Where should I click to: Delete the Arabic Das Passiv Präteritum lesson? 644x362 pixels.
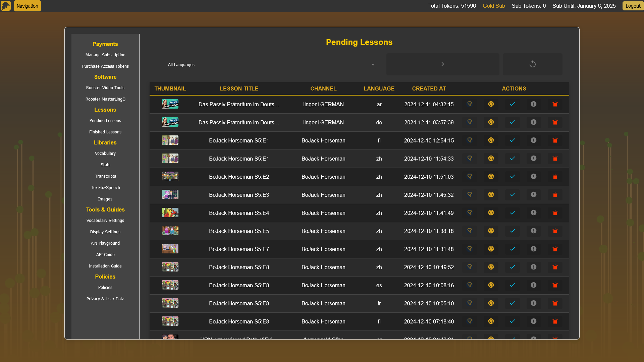click(x=555, y=104)
